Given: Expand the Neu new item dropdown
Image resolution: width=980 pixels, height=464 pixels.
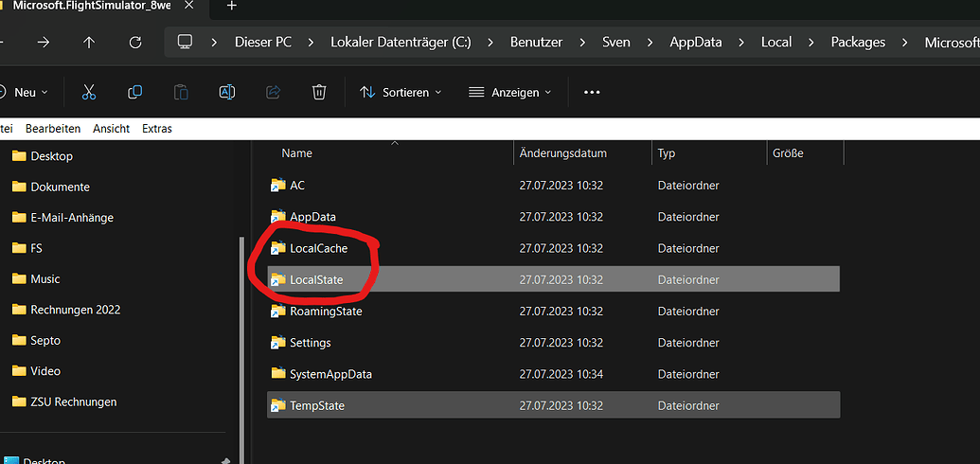Looking at the screenshot, I should pyautogui.click(x=24, y=92).
